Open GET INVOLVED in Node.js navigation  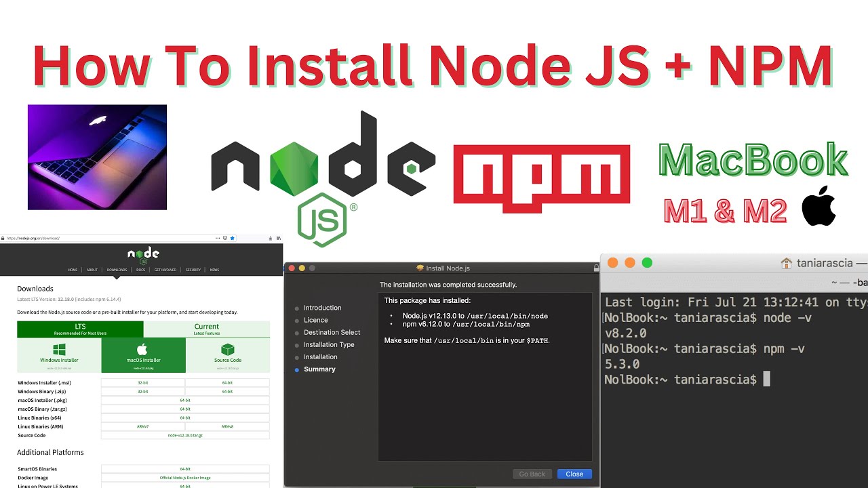click(165, 270)
